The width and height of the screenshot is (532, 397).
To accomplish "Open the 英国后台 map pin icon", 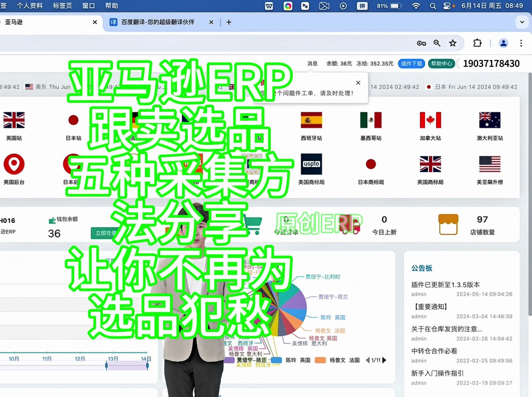I will point(14,164).
